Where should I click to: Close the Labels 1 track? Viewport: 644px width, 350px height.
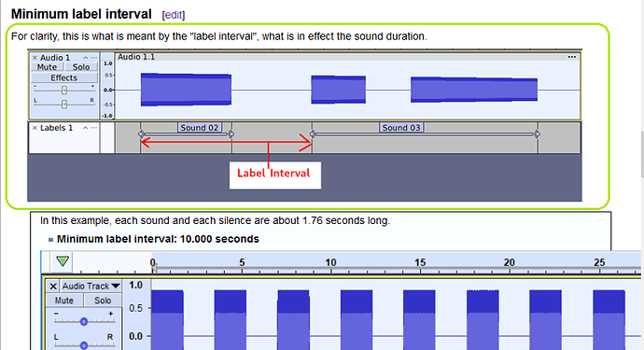(x=35, y=128)
